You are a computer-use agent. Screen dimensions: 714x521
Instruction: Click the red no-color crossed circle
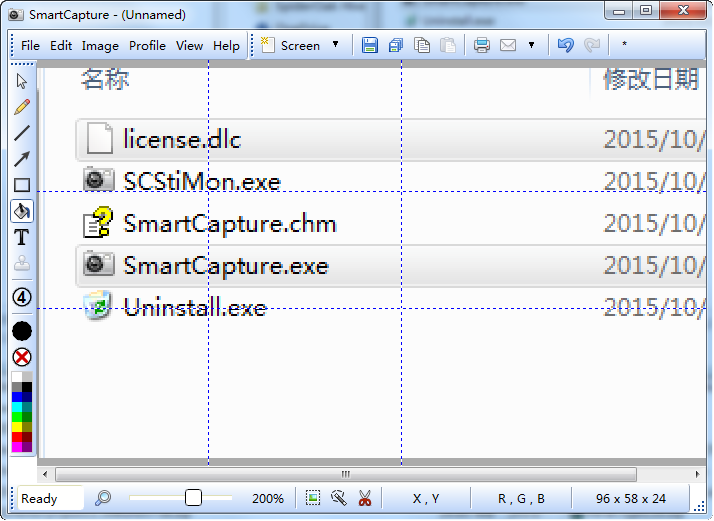[x=21, y=357]
